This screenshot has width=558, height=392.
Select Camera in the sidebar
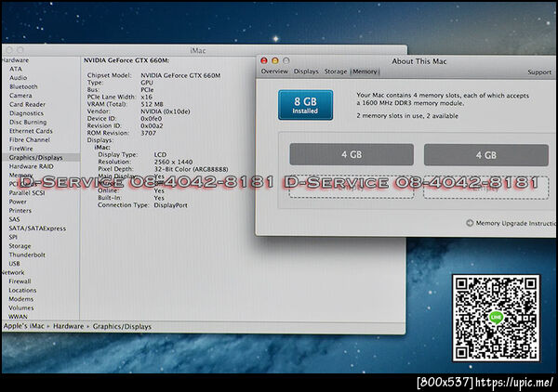pos(20,96)
